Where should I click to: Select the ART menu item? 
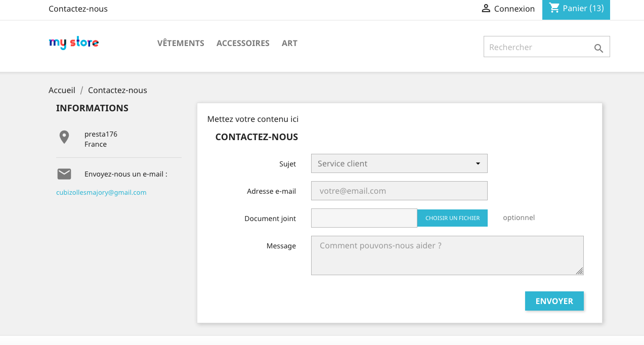click(x=289, y=44)
